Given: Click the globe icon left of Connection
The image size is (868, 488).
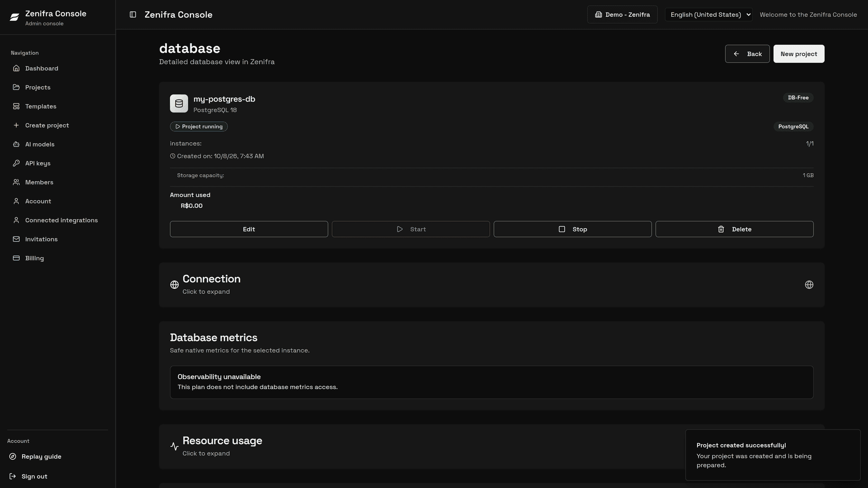Looking at the screenshot, I should 175,285.
